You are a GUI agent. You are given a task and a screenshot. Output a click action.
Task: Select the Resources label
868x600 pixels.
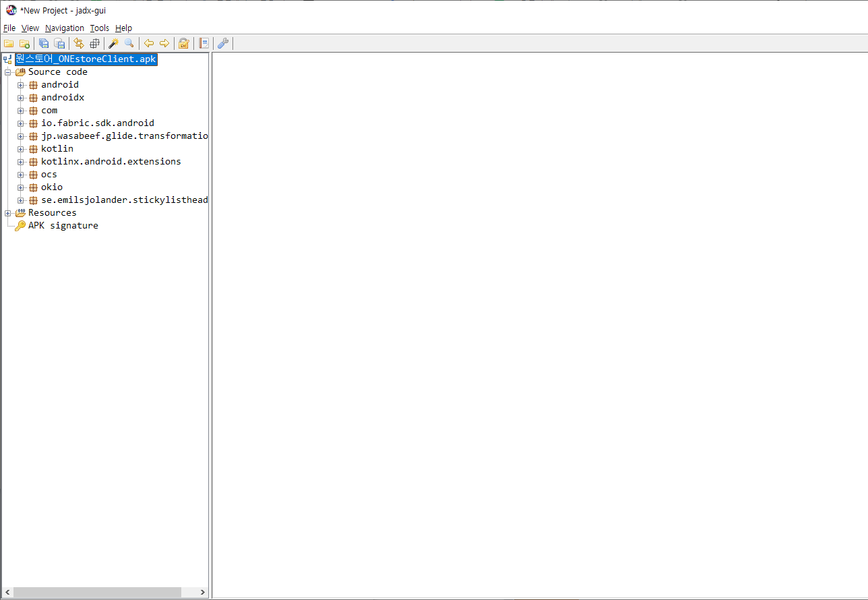(x=53, y=213)
